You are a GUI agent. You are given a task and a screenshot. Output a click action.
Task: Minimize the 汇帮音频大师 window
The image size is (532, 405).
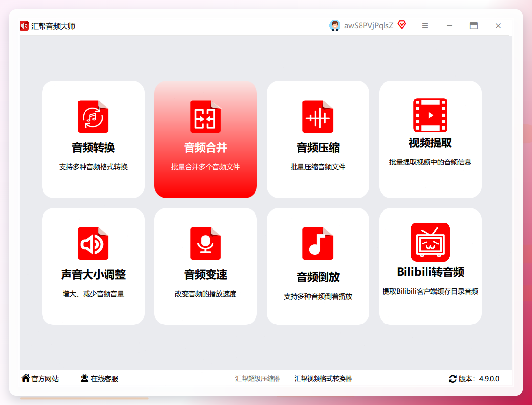click(x=449, y=26)
